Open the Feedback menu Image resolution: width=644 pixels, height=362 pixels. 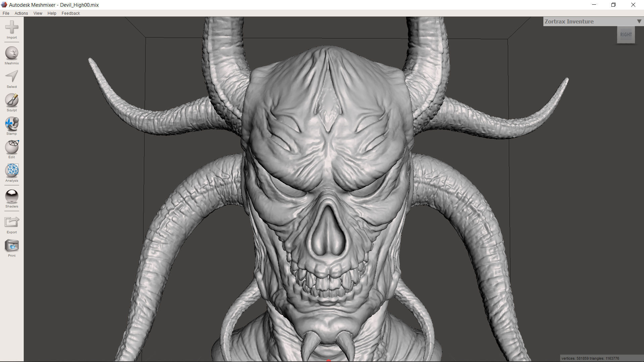click(71, 13)
